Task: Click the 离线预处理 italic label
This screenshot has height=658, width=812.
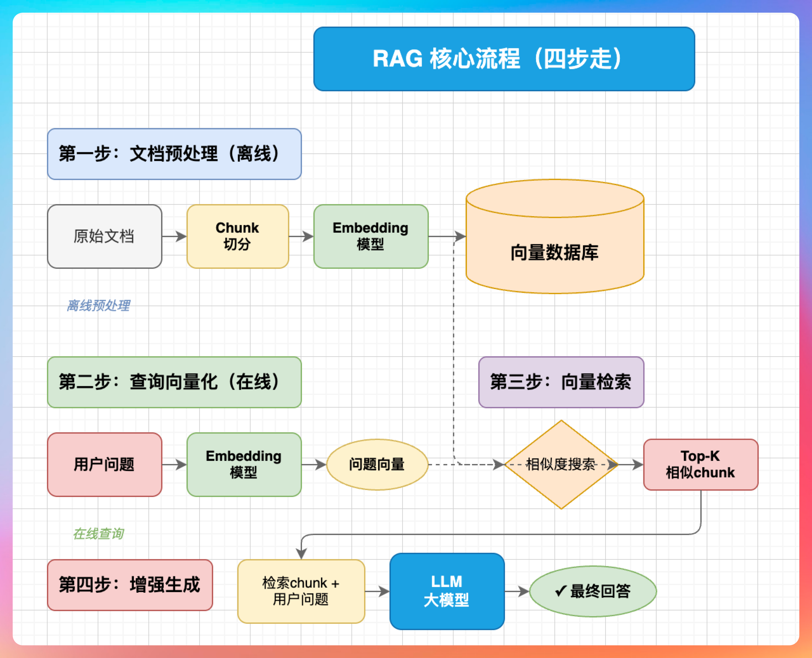Action: pos(98,306)
